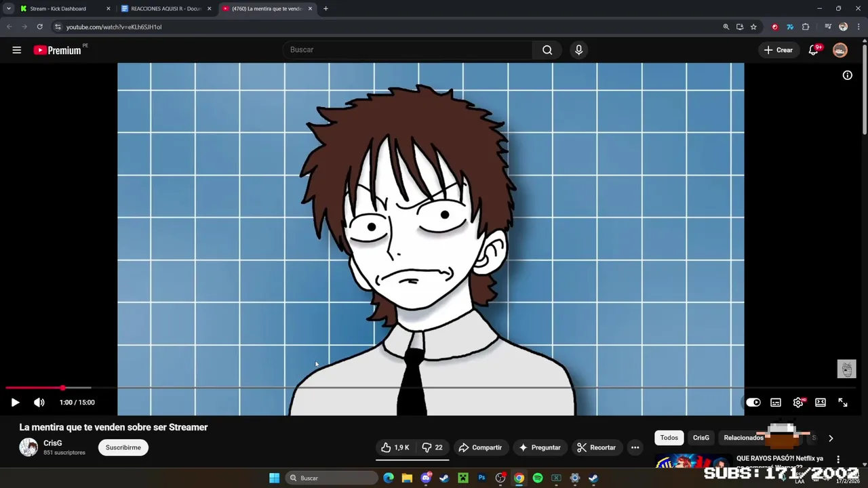Open browser zoom magnifier icon
Image resolution: width=868 pixels, height=488 pixels.
pos(726,27)
